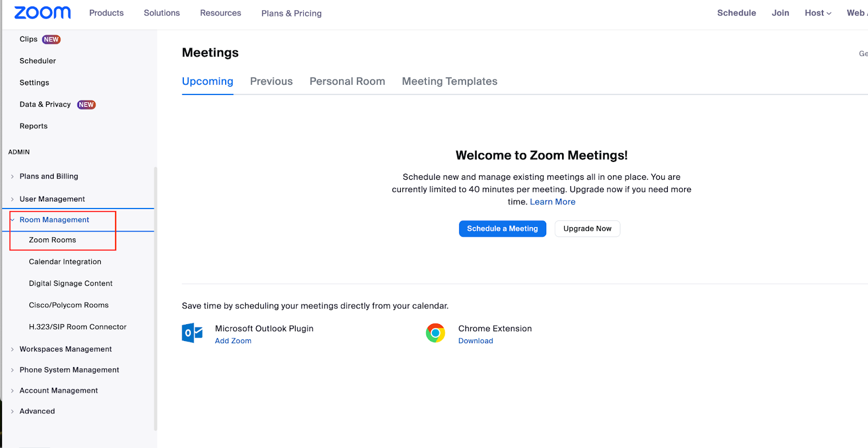Select Calendar Integration in the sidebar
The image size is (868, 448).
[65, 262]
